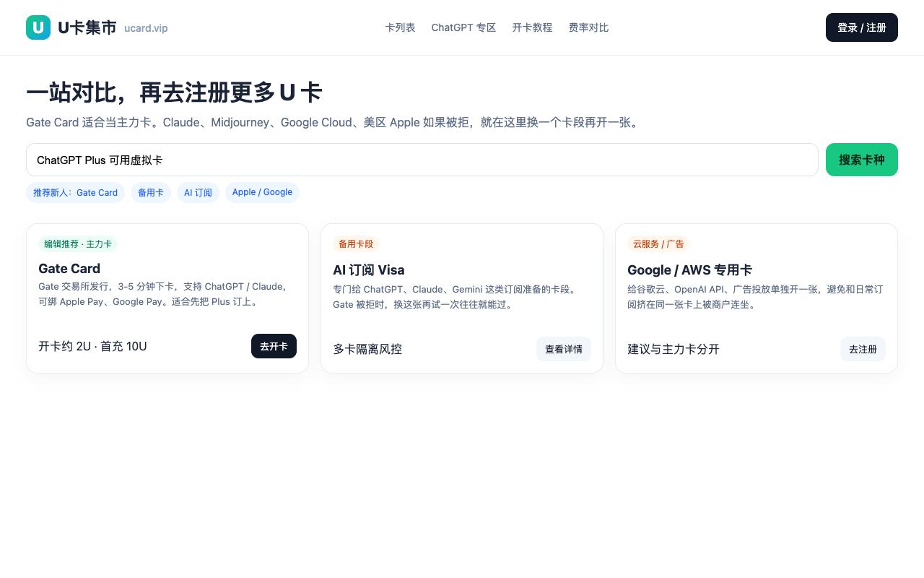Focus the ChatGPT Plus search input field
Viewport: 924px width, 578px height.
tap(422, 160)
